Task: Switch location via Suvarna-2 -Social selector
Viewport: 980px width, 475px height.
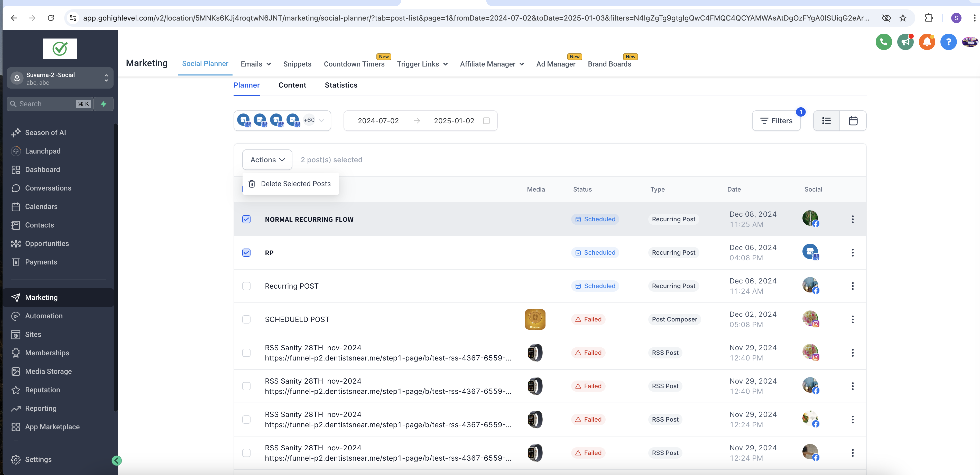Action: point(60,78)
